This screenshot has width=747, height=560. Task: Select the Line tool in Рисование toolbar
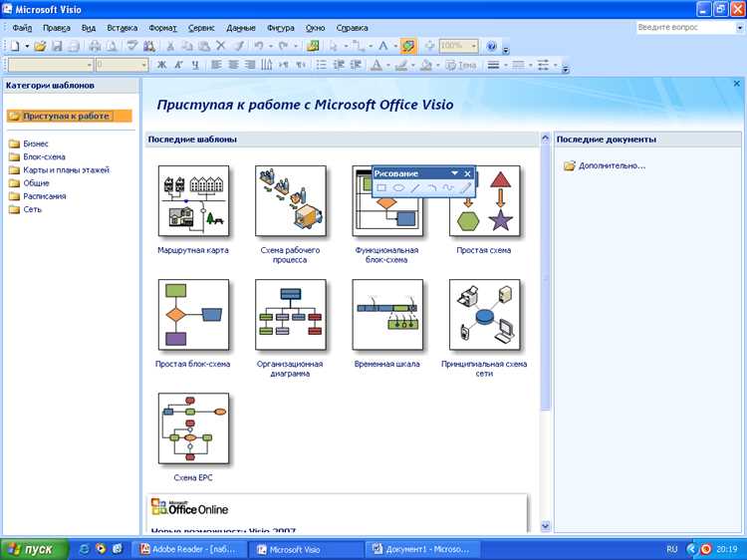(415, 187)
